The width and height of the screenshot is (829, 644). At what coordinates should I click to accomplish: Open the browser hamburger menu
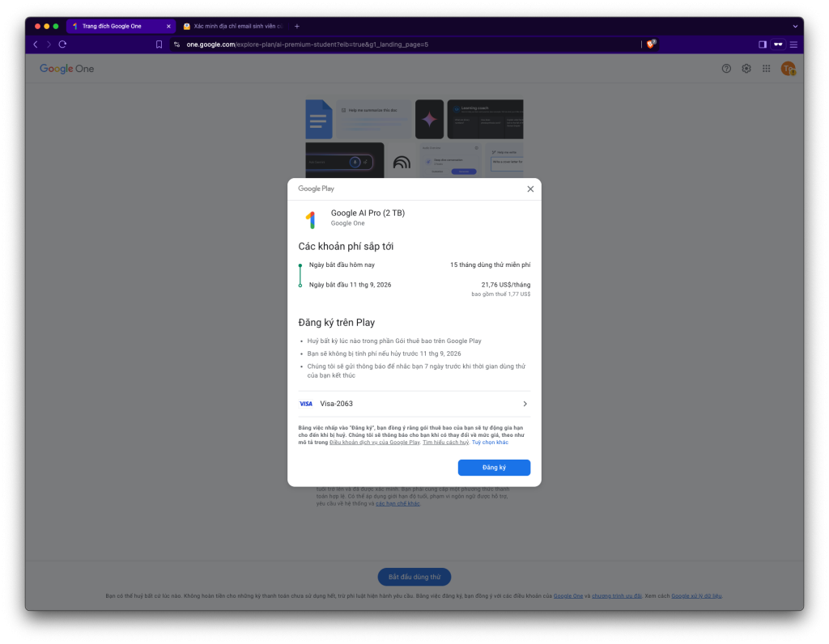tap(793, 44)
